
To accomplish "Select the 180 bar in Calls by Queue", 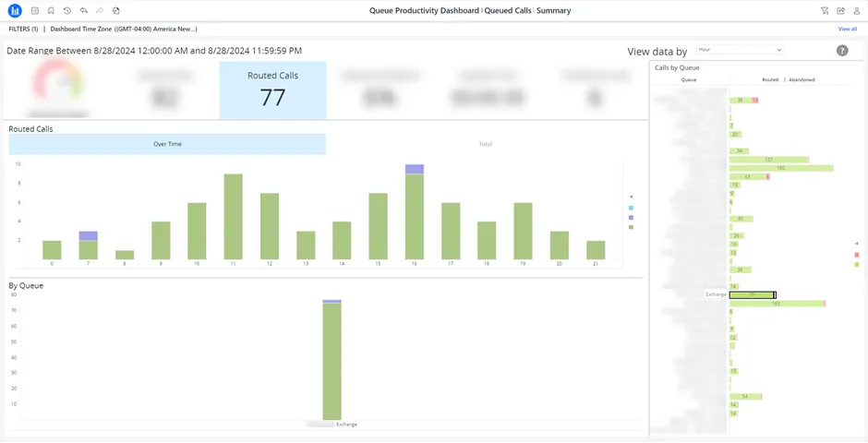I will (x=781, y=168).
